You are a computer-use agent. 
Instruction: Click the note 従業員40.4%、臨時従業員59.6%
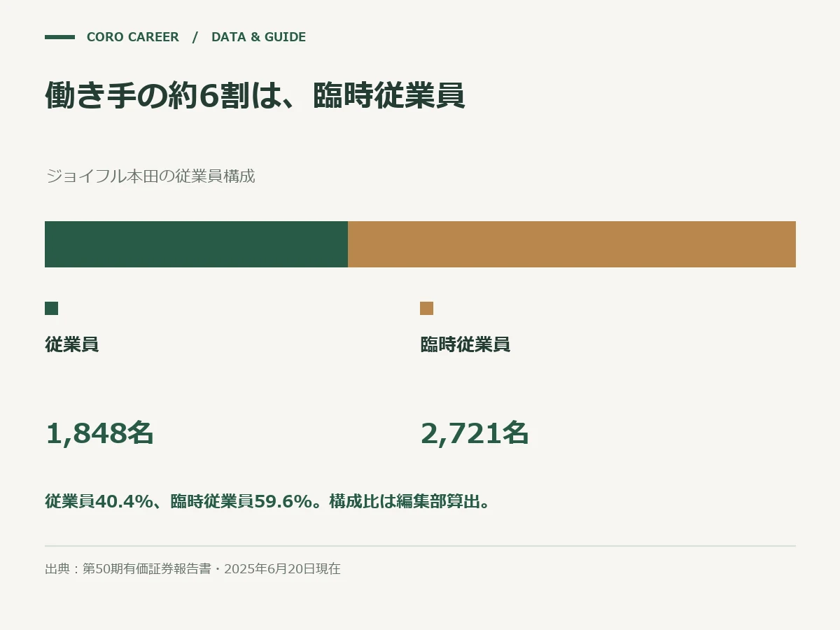click(178, 502)
